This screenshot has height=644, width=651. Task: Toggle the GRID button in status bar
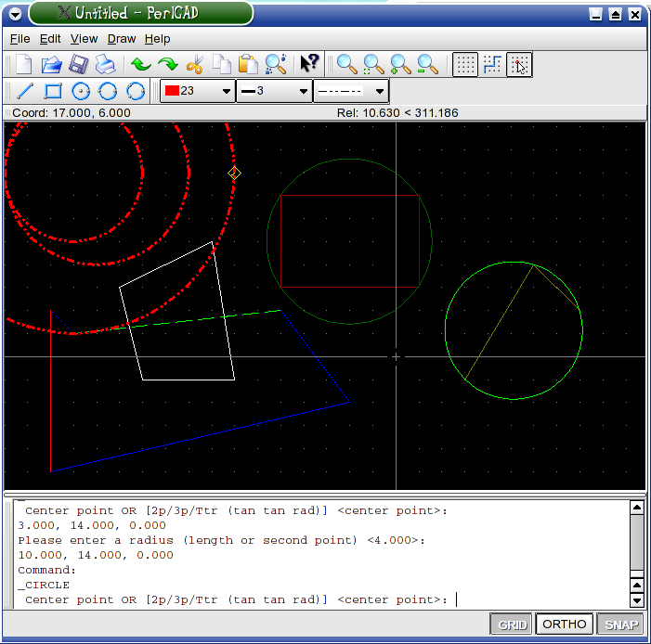[512, 625]
